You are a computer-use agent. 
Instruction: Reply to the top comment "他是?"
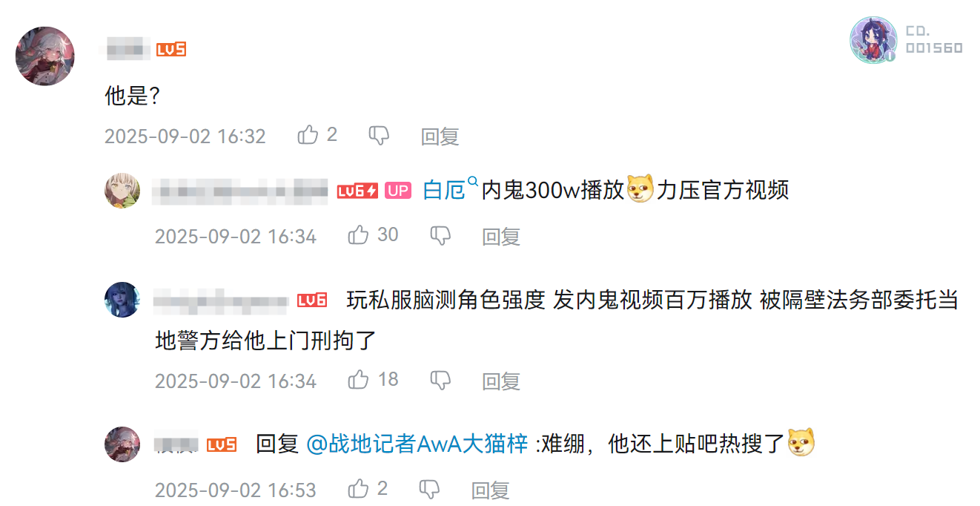point(440,136)
